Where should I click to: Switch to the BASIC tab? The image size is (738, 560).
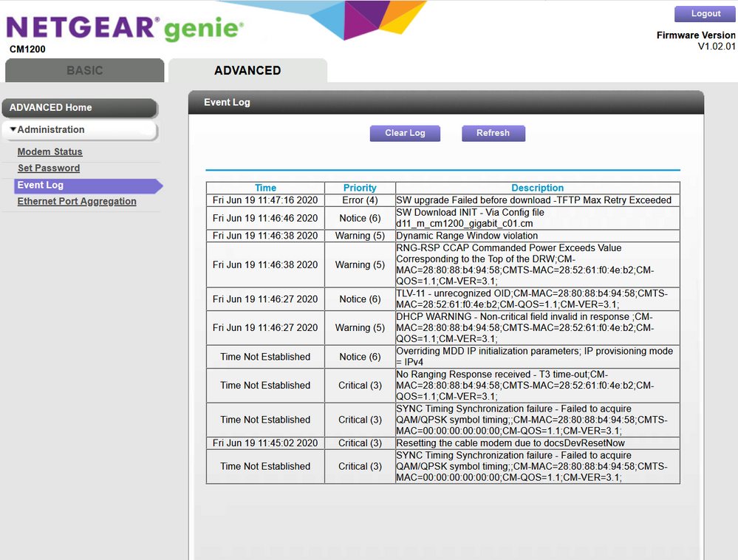coord(85,71)
